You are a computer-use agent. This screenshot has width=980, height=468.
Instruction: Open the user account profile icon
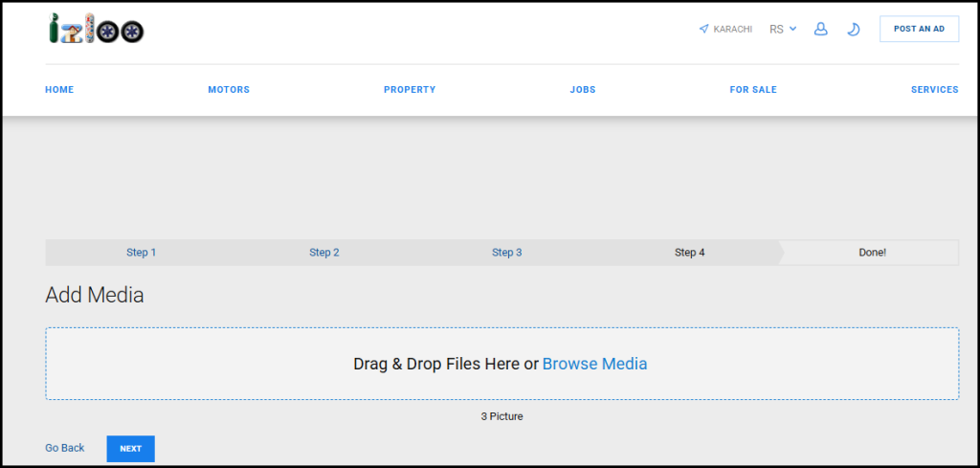pos(820,30)
